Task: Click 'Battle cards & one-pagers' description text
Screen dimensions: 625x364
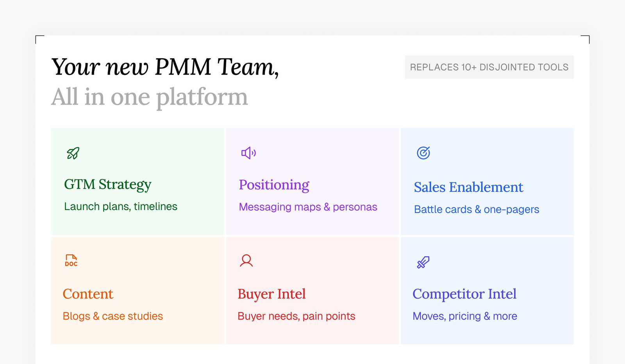Action: (x=477, y=210)
